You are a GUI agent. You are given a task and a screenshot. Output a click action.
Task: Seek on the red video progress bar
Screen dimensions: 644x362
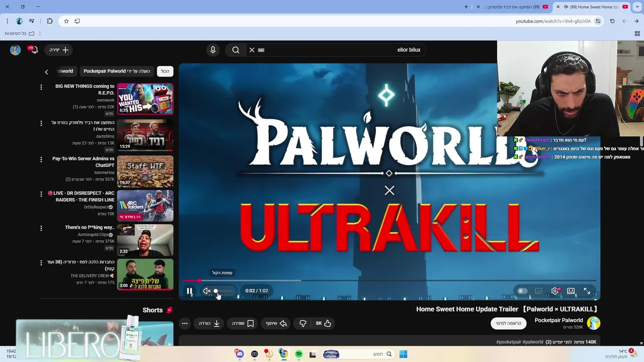[x=389, y=280]
